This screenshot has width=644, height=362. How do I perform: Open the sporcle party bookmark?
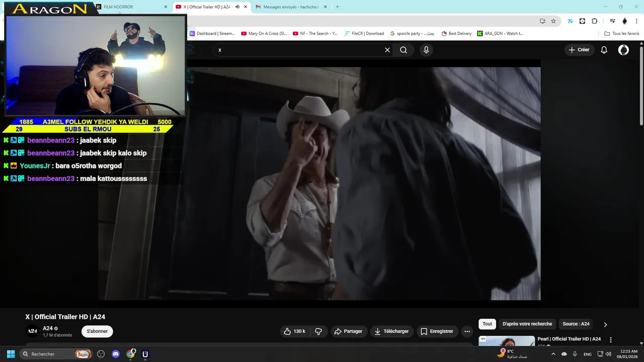click(412, 34)
